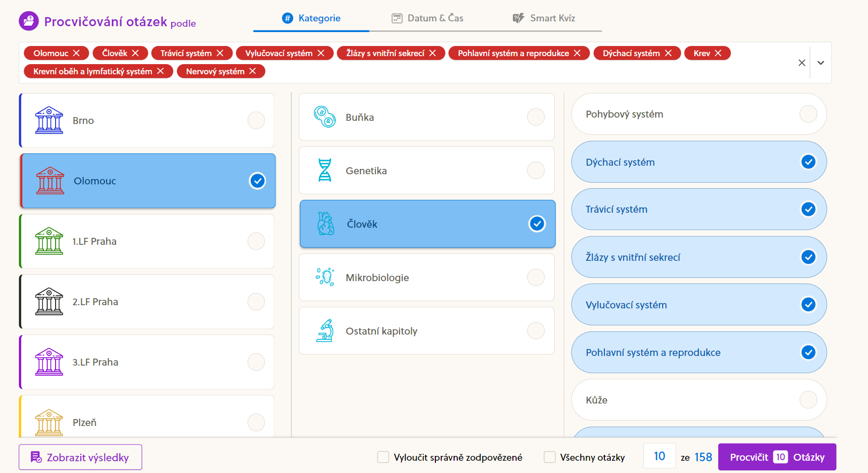The image size is (868, 473).
Task: Click the Zobrazit výsledky button
Action: (80, 458)
